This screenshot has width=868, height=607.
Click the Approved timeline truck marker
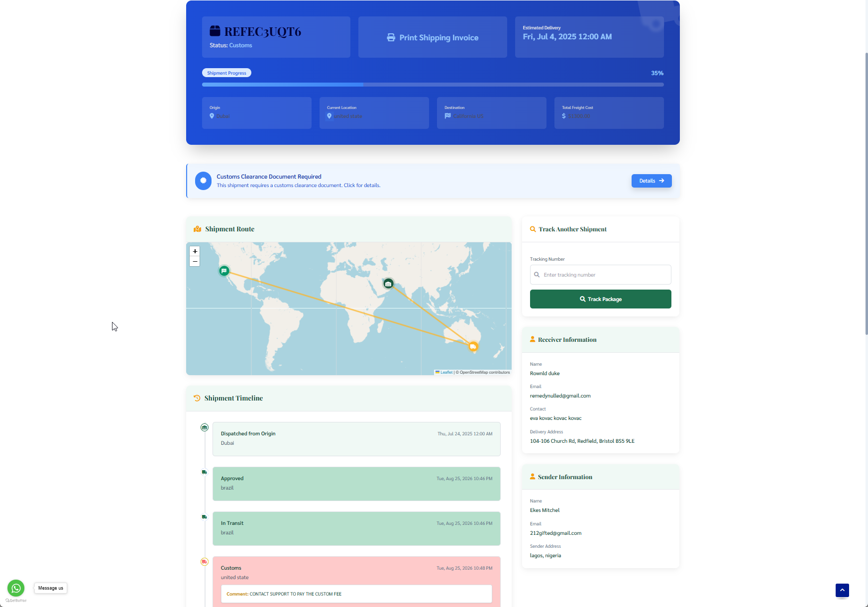point(205,472)
